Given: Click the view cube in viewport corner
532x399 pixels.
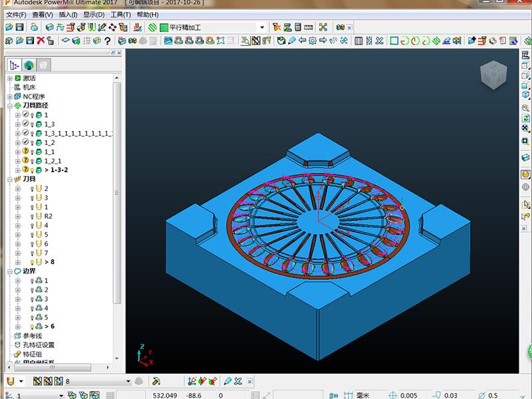Looking at the screenshot, I should (x=493, y=75).
